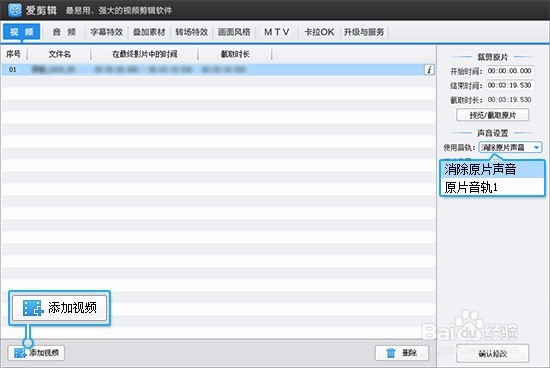Click the 删除 button with trash icon

point(402,353)
